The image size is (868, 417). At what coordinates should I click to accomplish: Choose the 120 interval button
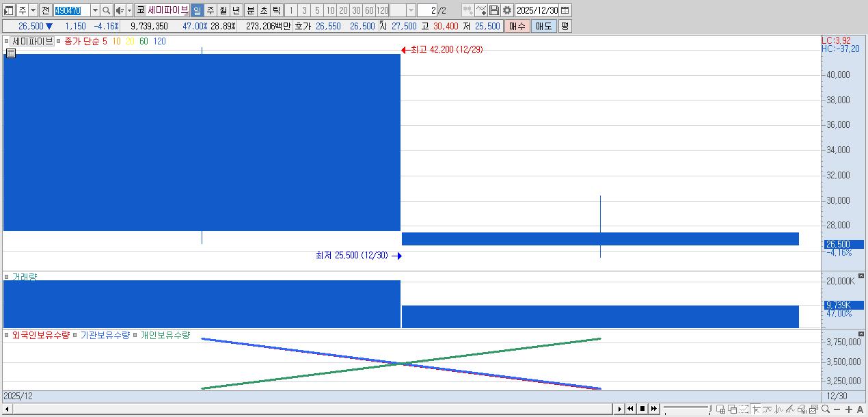click(x=383, y=10)
